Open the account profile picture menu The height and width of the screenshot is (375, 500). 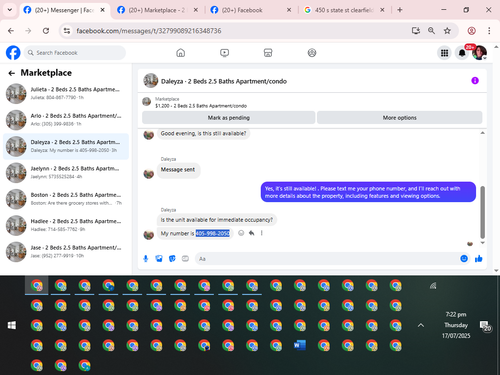479,53
